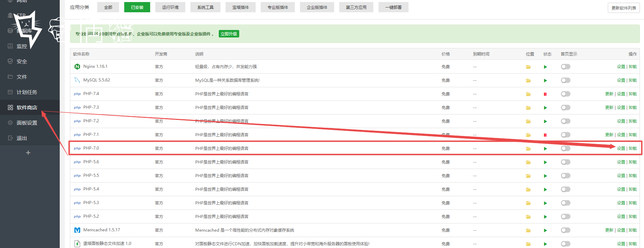
Task: Toggle homepage display for PHP-5.6
Action: point(566,162)
